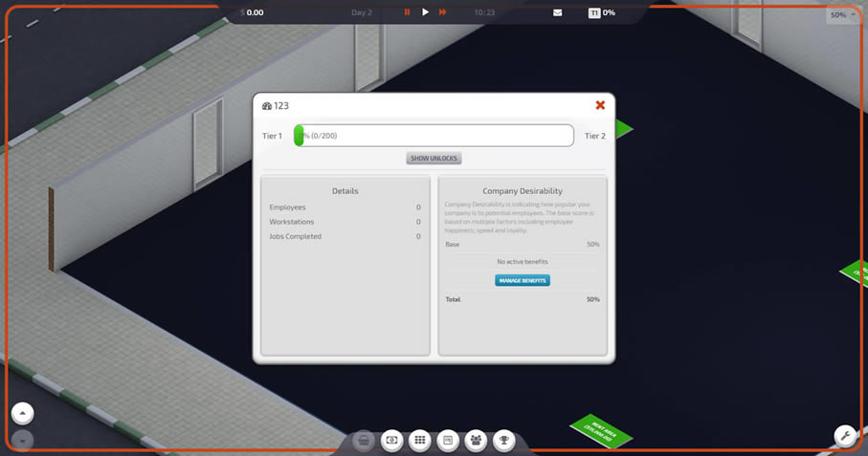Open the 50% zoom level dropdown
The height and width of the screenshot is (456, 868).
pos(842,15)
